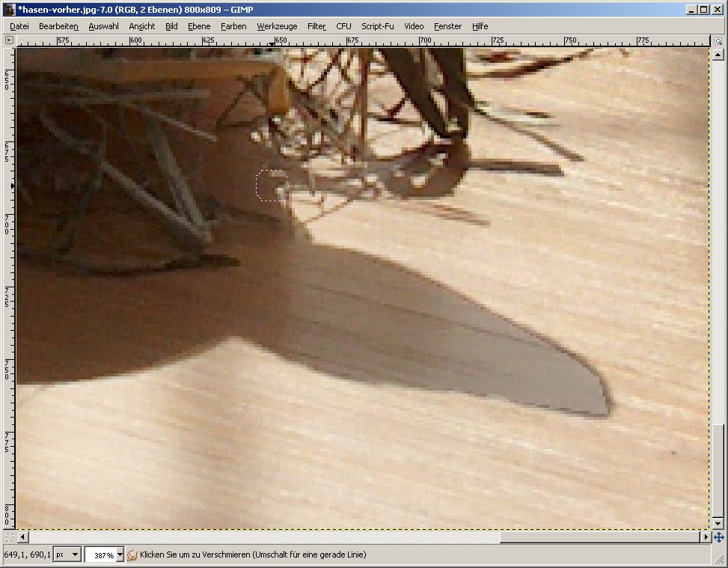The height and width of the screenshot is (568, 728).
Task: Open the Auswahl menu
Action: [103, 26]
